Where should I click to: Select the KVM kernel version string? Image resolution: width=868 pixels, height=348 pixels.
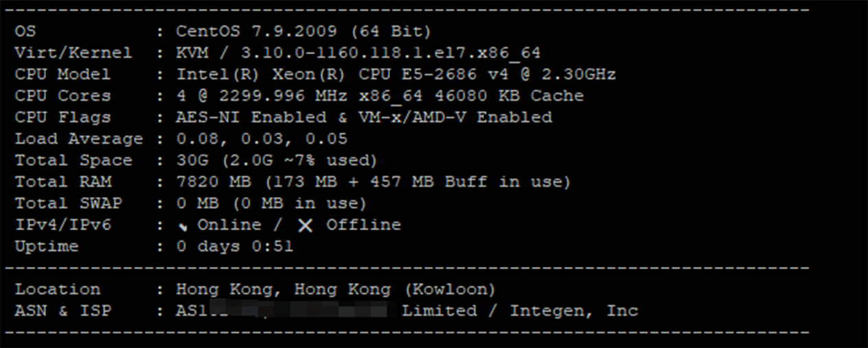(358, 54)
